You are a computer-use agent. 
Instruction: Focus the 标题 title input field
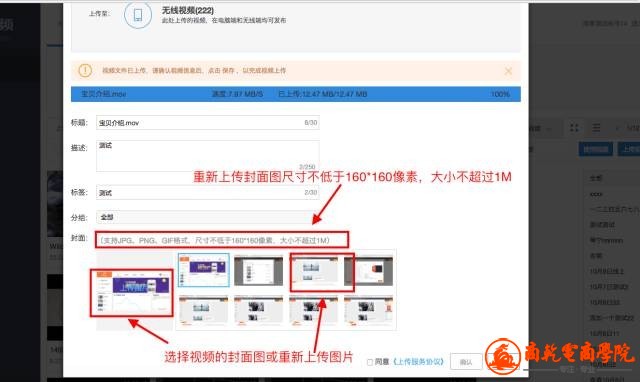(207, 122)
